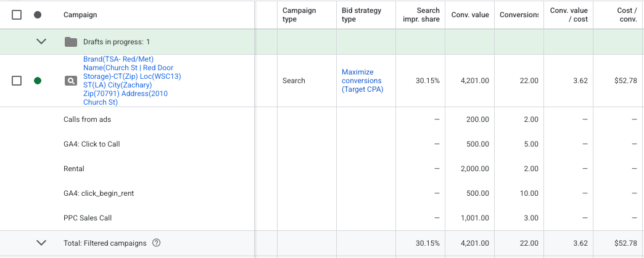This screenshot has width=644, height=258.
Task: Click the PPC Sales Call segment row
Action: [88, 218]
